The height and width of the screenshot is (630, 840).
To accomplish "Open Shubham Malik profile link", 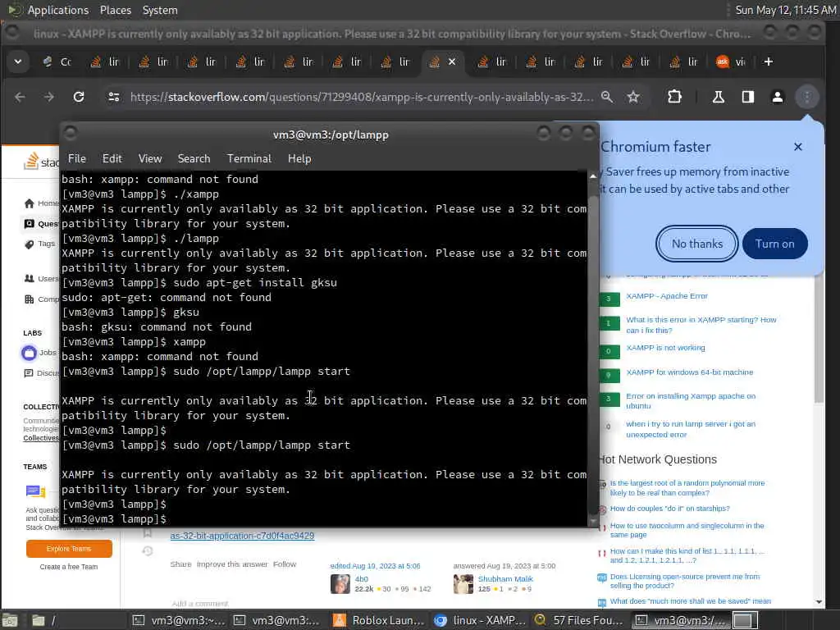I will coord(505,578).
